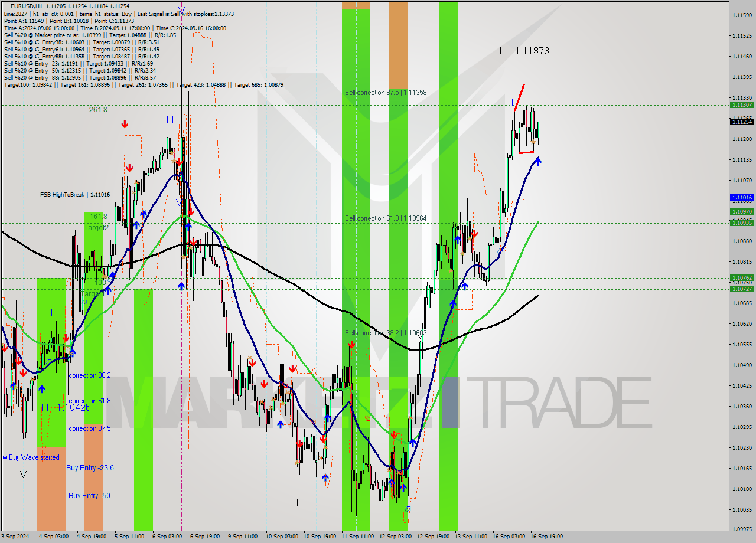The height and width of the screenshot is (543, 756).
Task: Click the green 1.10727 price tag
Action: pos(742,289)
